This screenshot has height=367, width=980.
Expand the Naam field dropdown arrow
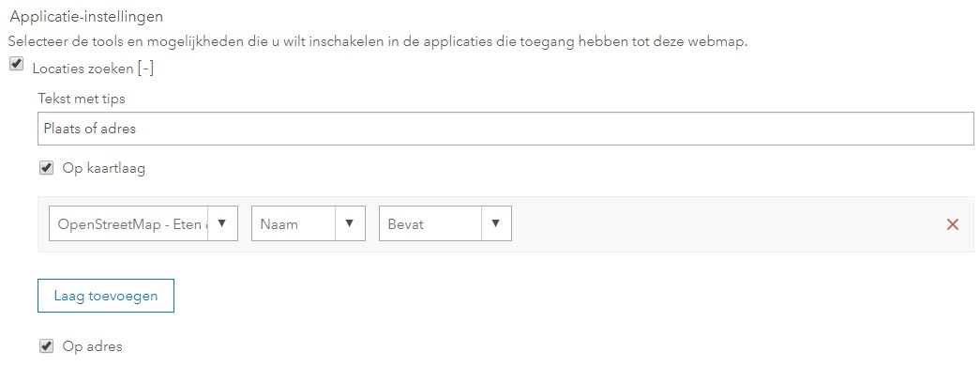tap(350, 223)
